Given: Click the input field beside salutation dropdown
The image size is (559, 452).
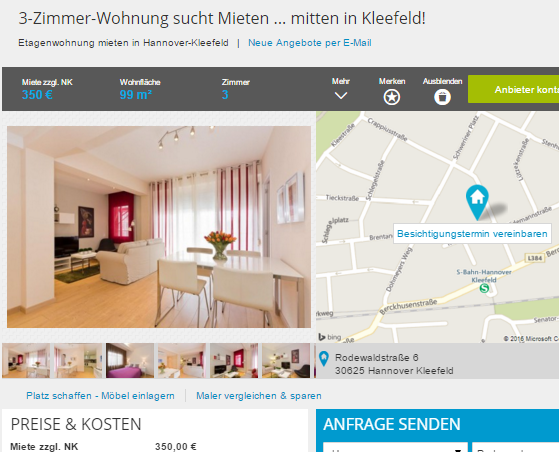Looking at the screenshot, I should 516,447.
